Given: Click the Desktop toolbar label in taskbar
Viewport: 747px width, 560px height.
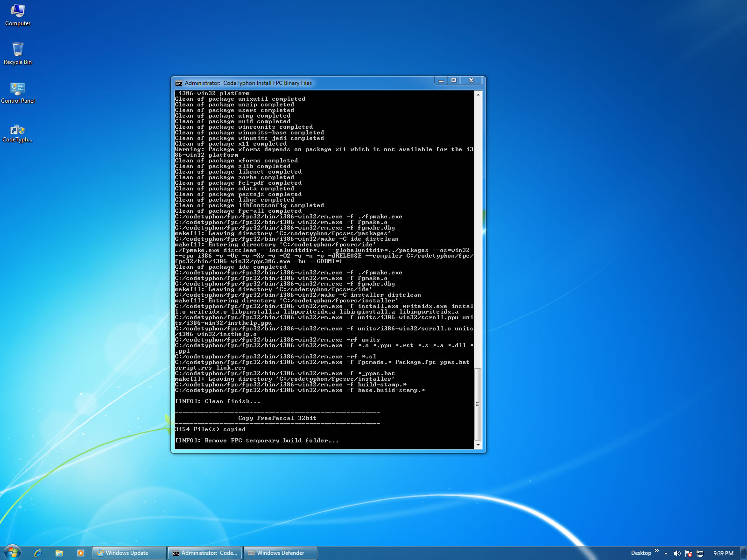Looking at the screenshot, I should 641,553.
